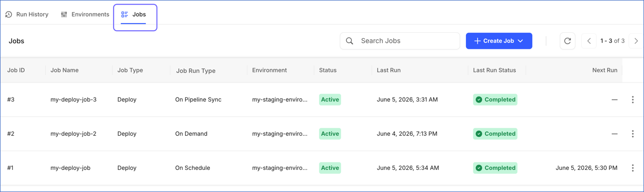
Task: Click the 1 - 3 of 3 pagination text
Action: point(612,41)
